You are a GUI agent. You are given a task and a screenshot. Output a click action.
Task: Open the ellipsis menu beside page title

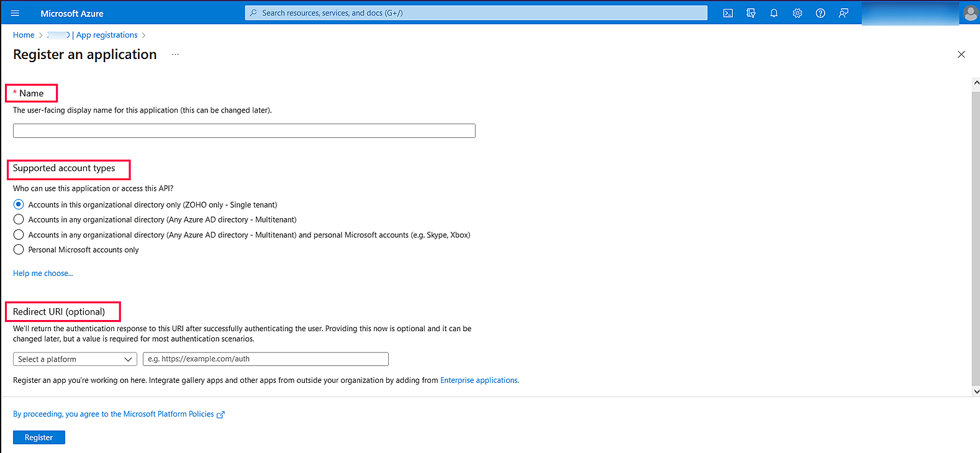pyautogui.click(x=176, y=55)
